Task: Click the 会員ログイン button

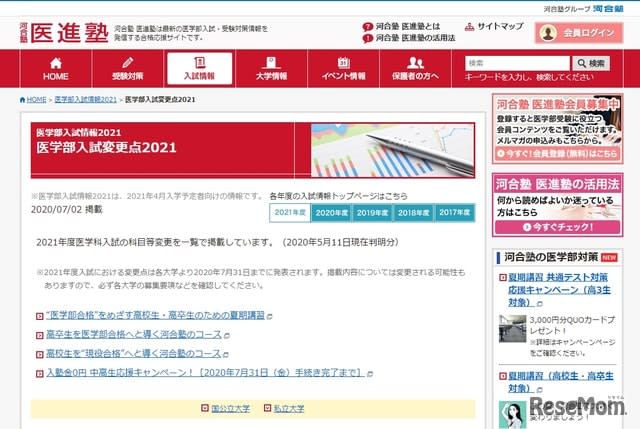Action: point(579,33)
